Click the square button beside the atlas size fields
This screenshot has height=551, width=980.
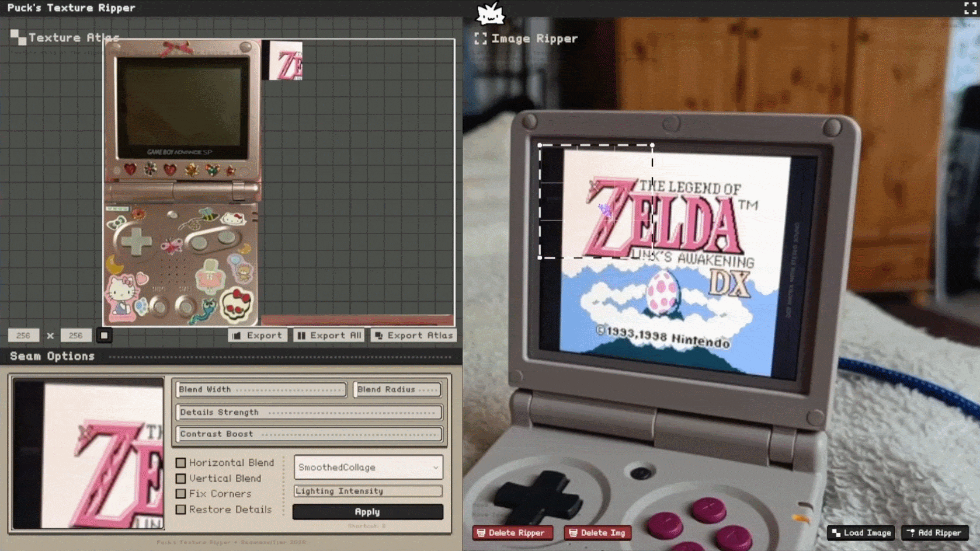click(x=104, y=336)
